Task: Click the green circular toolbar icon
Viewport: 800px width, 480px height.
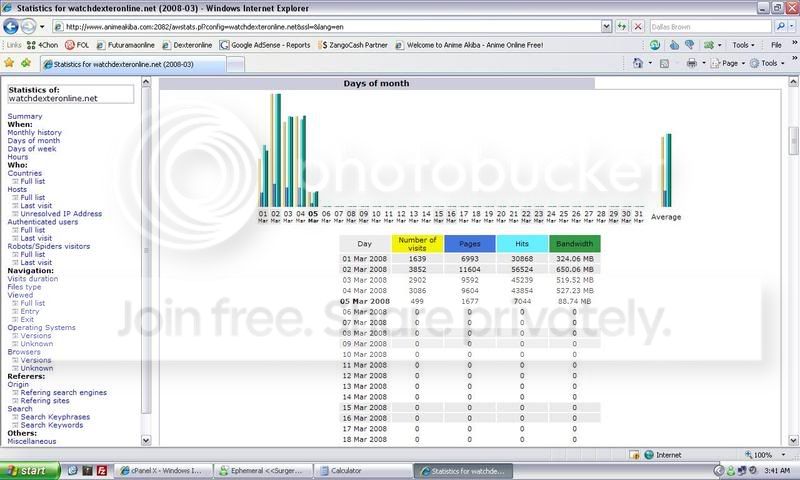Action: 655,45
